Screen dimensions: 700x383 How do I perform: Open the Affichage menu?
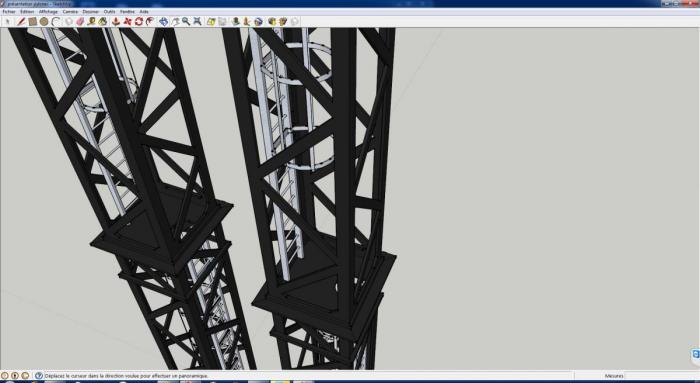tap(48, 12)
